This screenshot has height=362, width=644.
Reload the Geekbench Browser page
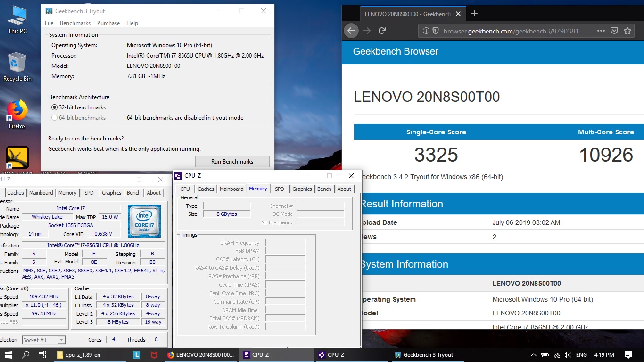[x=382, y=31]
